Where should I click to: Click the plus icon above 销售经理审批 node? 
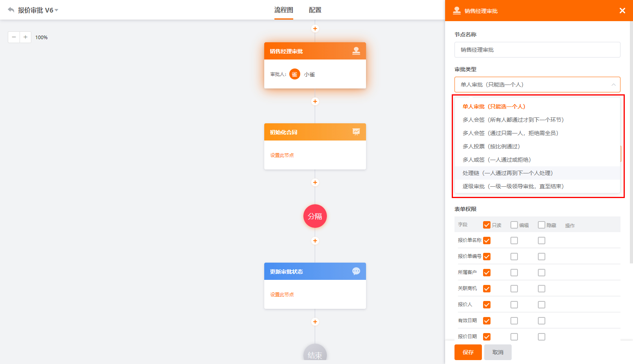point(315,29)
